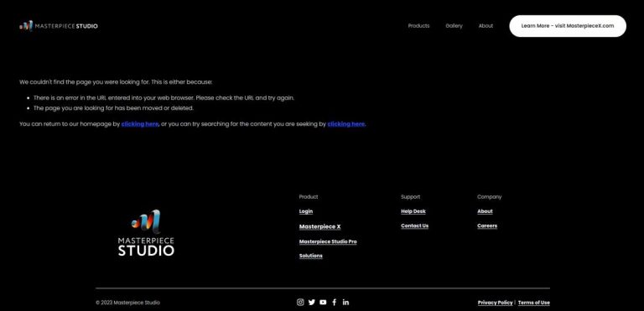Click the 'We couldn't find the page' message
The height and width of the screenshot is (311, 644).
pyautogui.click(x=116, y=82)
